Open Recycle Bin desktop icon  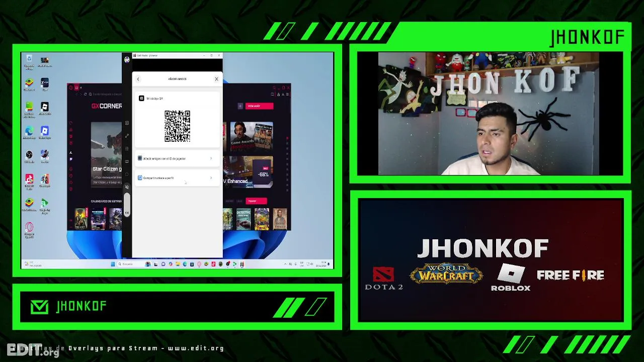(x=29, y=62)
